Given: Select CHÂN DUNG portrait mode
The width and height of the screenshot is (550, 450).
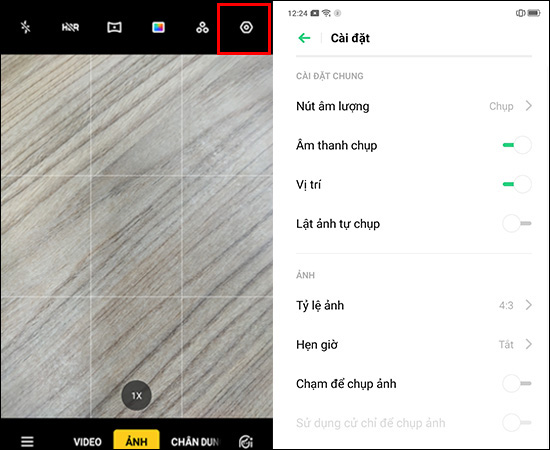Looking at the screenshot, I should pyautogui.click(x=195, y=442).
